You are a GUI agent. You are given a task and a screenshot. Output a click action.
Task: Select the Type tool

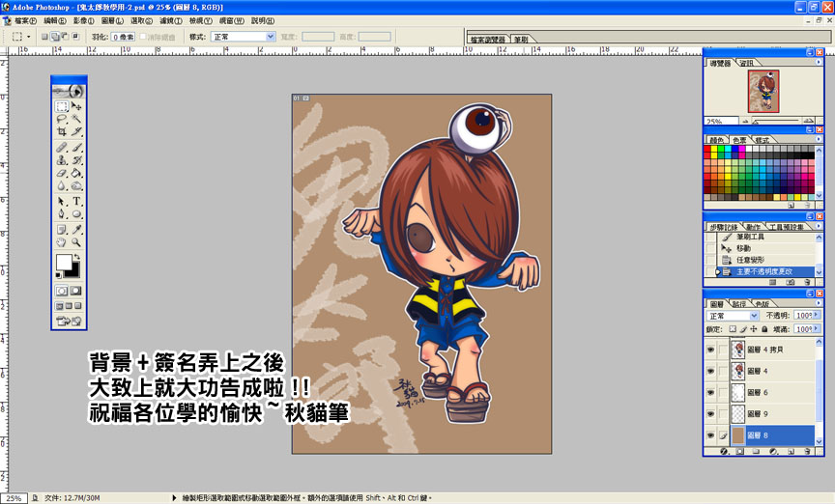pyautogui.click(x=76, y=201)
